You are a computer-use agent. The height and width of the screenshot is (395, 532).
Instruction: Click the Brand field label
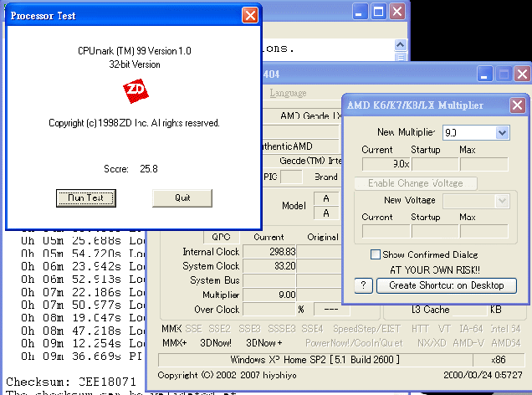tap(325, 177)
